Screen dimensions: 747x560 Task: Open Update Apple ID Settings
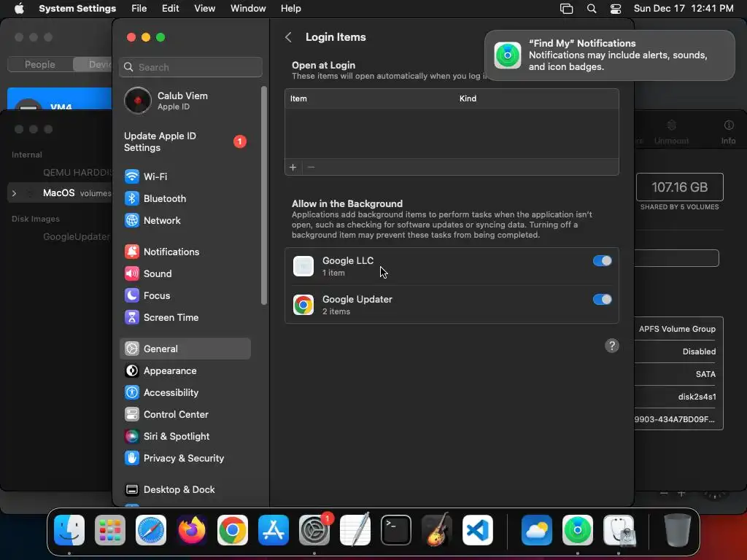click(185, 142)
